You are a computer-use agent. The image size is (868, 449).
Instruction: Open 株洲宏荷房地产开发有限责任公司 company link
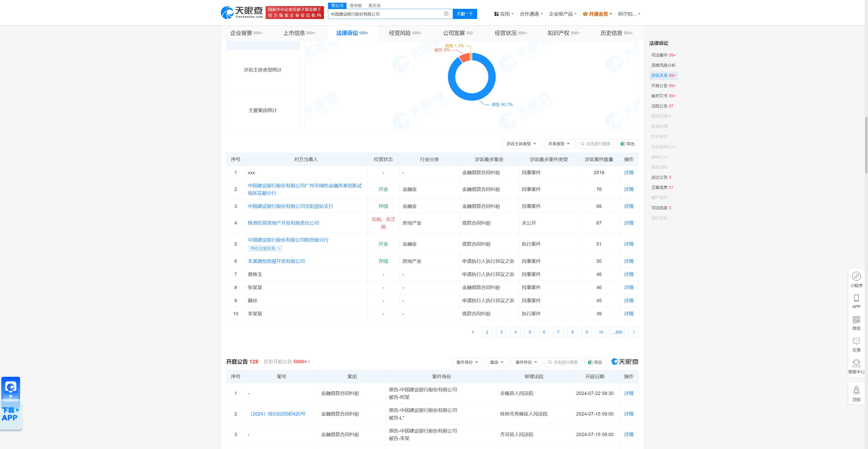click(283, 223)
